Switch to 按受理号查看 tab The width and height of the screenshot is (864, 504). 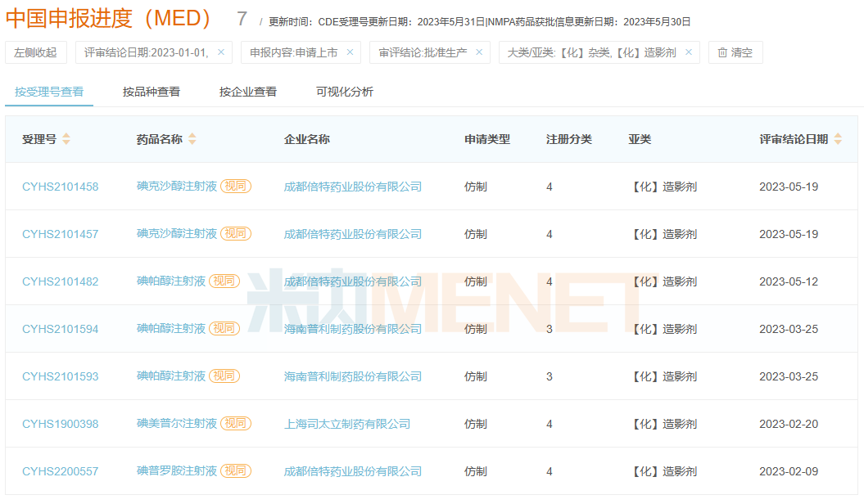click(49, 92)
